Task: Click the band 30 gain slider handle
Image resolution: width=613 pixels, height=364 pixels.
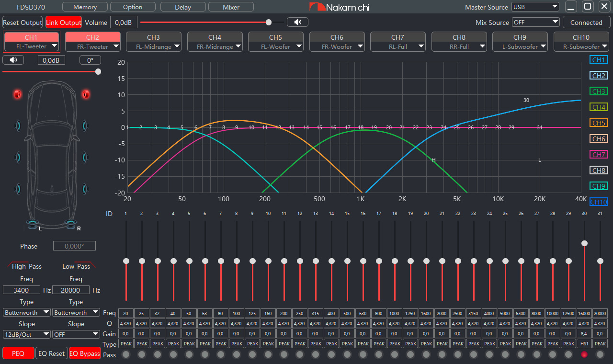Action: (x=584, y=243)
